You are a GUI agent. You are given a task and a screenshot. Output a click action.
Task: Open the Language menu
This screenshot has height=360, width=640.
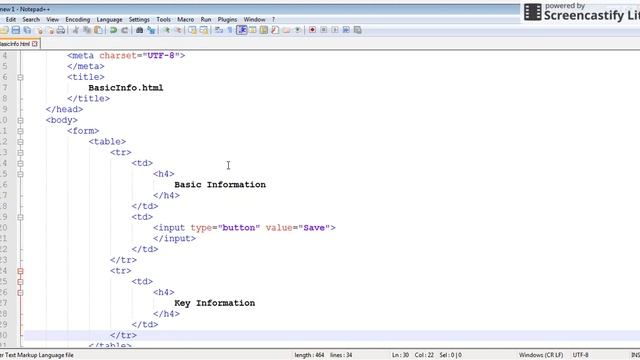109,20
